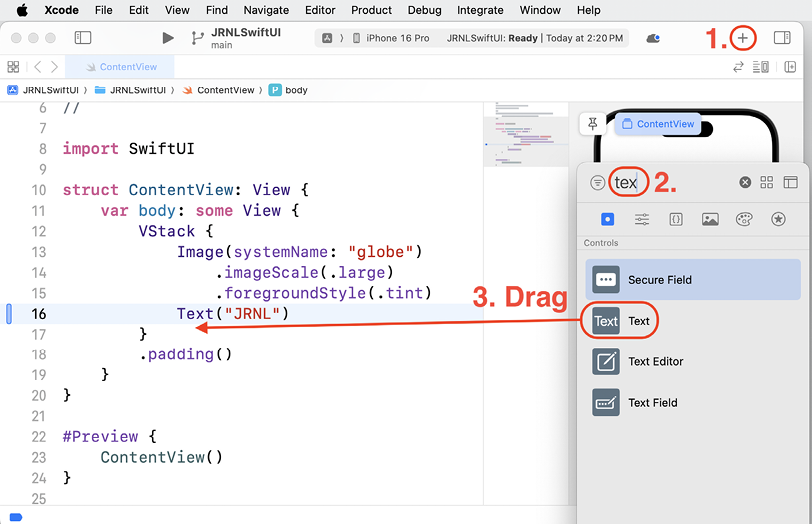Open the Editor menu
The width and height of the screenshot is (812, 524).
(320, 10)
